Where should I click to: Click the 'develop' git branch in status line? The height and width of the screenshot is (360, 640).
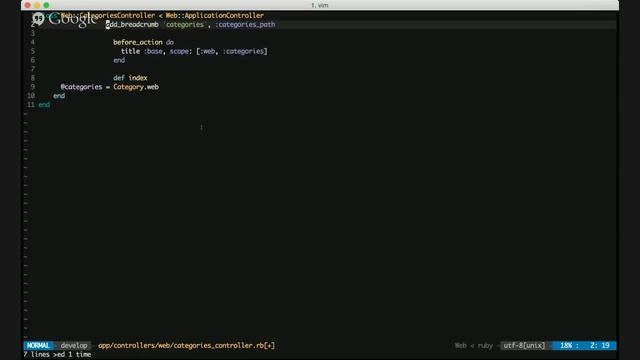(x=74, y=345)
